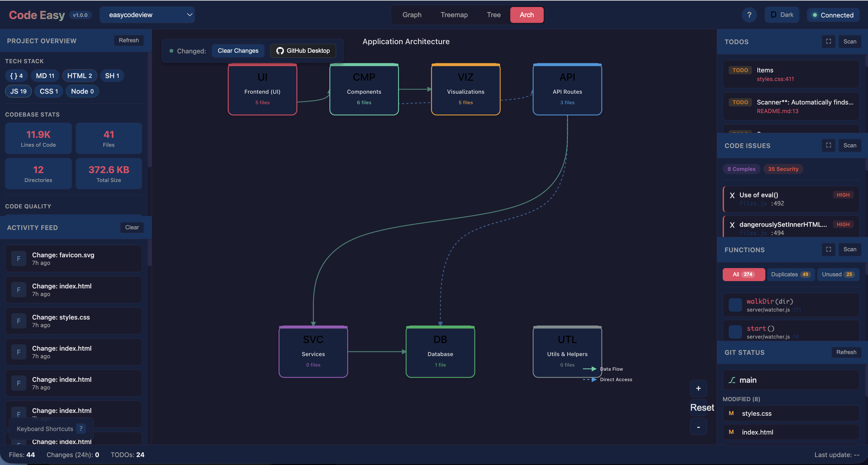
Task: Zoom in with the plus button
Action: click(699, 388)
